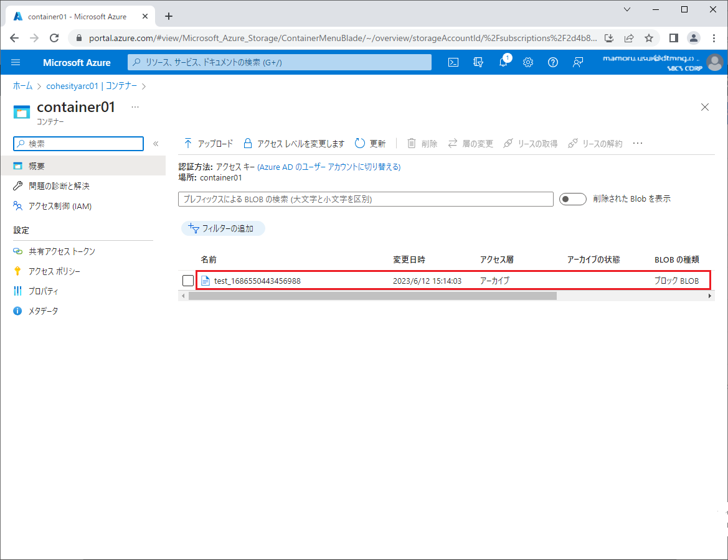Open the Azure portal hamburger menu

click(x=16, y=62)
